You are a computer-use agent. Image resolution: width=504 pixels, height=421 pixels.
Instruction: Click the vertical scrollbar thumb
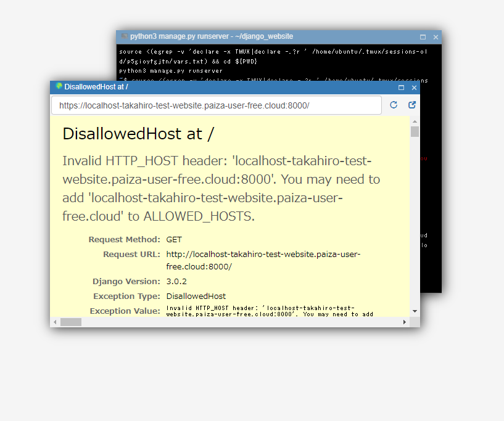coord(415,132)
